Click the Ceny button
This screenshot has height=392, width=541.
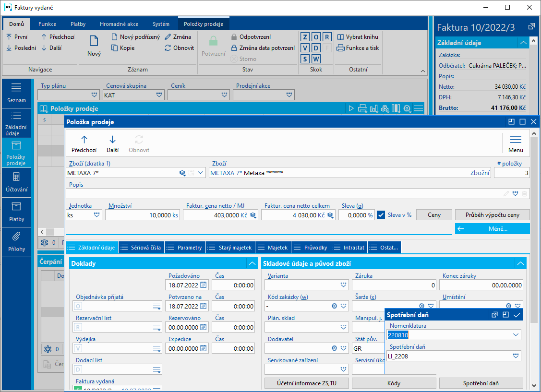click(434, 215)
